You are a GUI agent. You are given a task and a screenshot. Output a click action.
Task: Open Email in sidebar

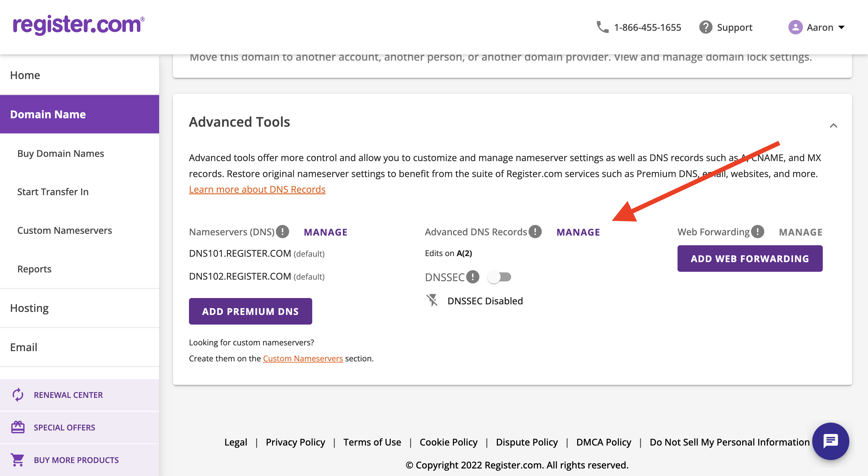point(80,347)
